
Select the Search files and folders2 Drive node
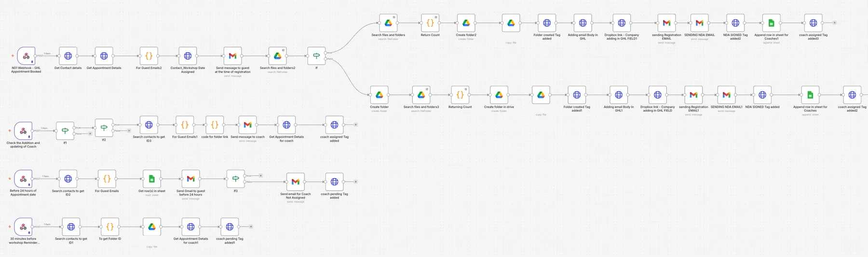tap(277, 56)
